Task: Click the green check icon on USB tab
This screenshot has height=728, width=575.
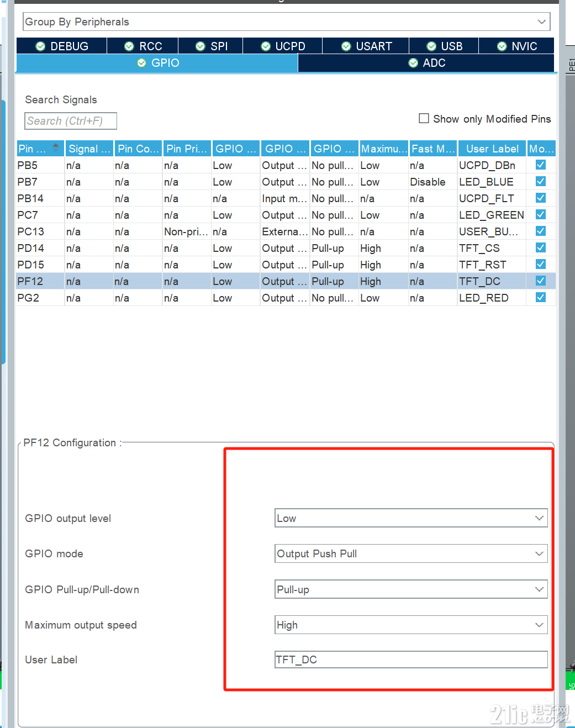Action: tap(431, 46)
